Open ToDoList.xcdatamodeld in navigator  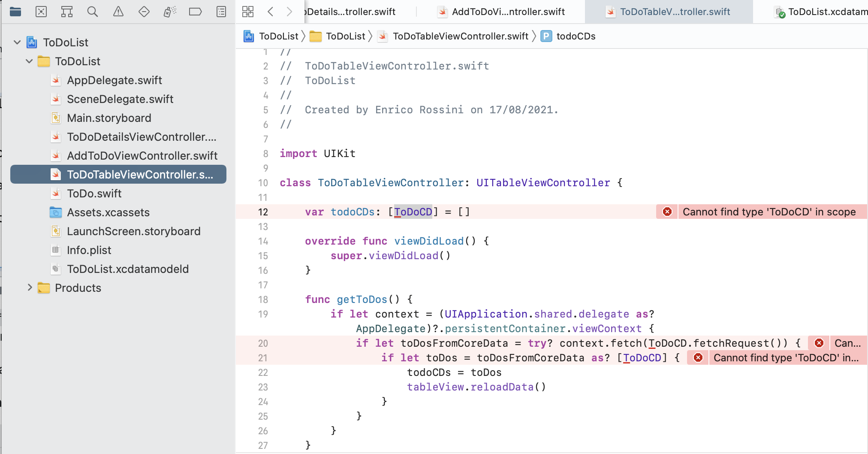[128, 269]
